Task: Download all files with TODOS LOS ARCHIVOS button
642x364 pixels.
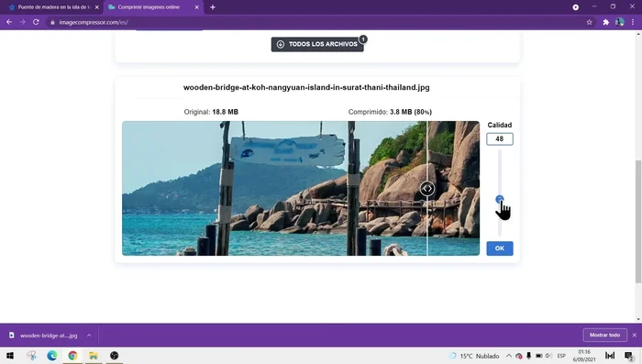Action: (317, 44)
